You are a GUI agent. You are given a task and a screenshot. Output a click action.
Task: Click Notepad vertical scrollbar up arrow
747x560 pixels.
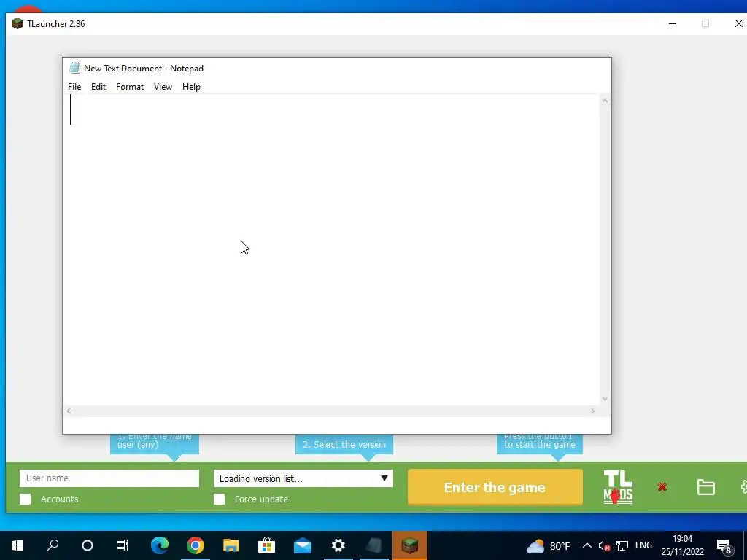pos(605,101)
